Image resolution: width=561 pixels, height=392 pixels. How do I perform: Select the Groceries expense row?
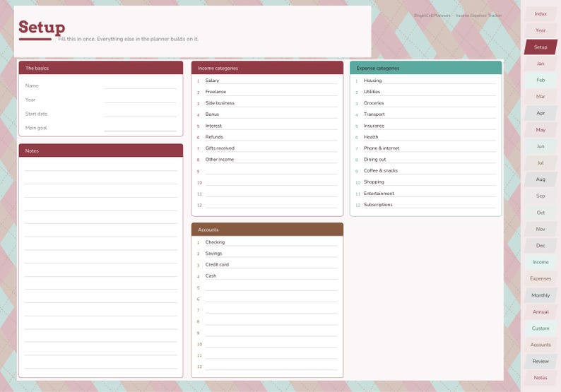(426, 103)
